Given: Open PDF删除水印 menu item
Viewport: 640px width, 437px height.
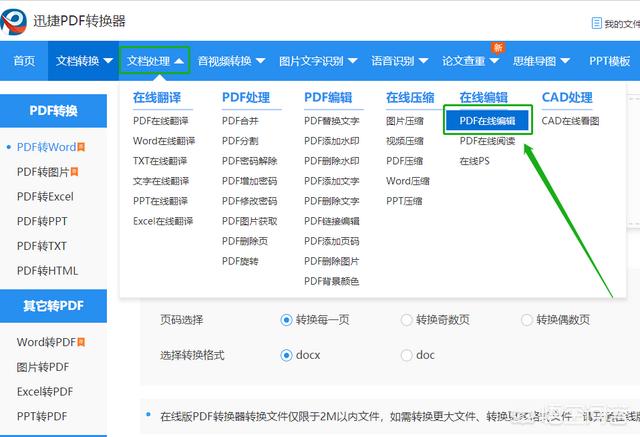Looking at the screenshot, I should pyautogui.click(x=331, y=161).
